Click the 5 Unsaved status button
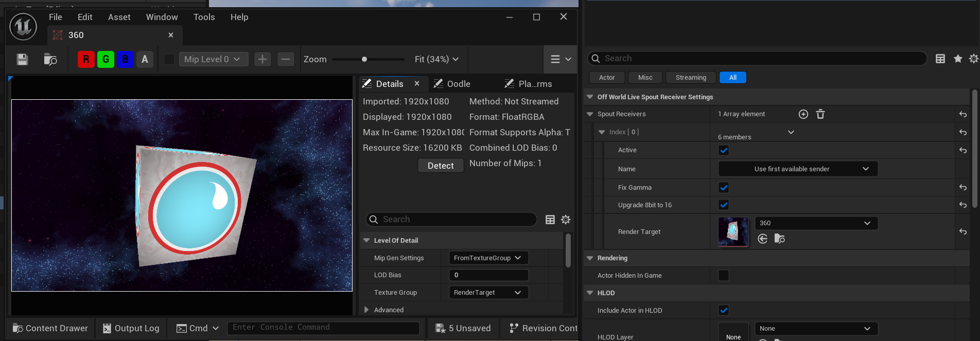 pos(463,328)
